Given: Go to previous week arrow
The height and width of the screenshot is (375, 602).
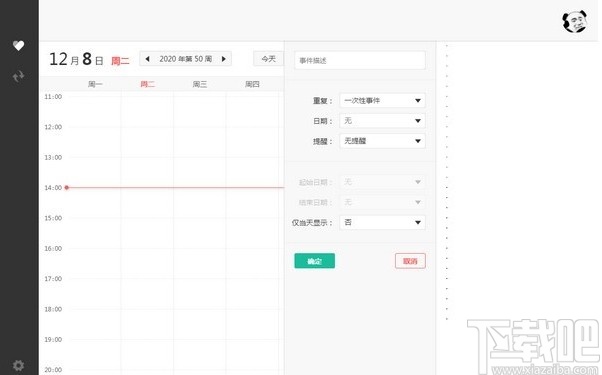Looking at the screenshot, I should click(147, 59).
